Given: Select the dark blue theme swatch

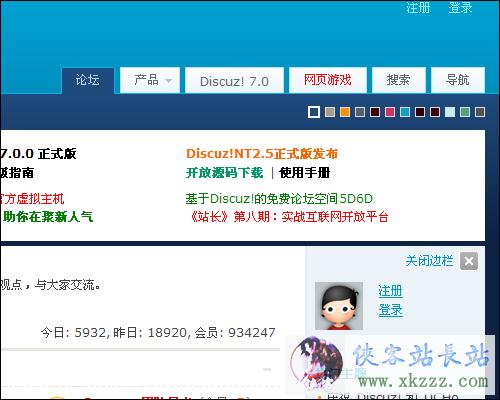Looking at the screenshot, I should click(x=314, y=112).
